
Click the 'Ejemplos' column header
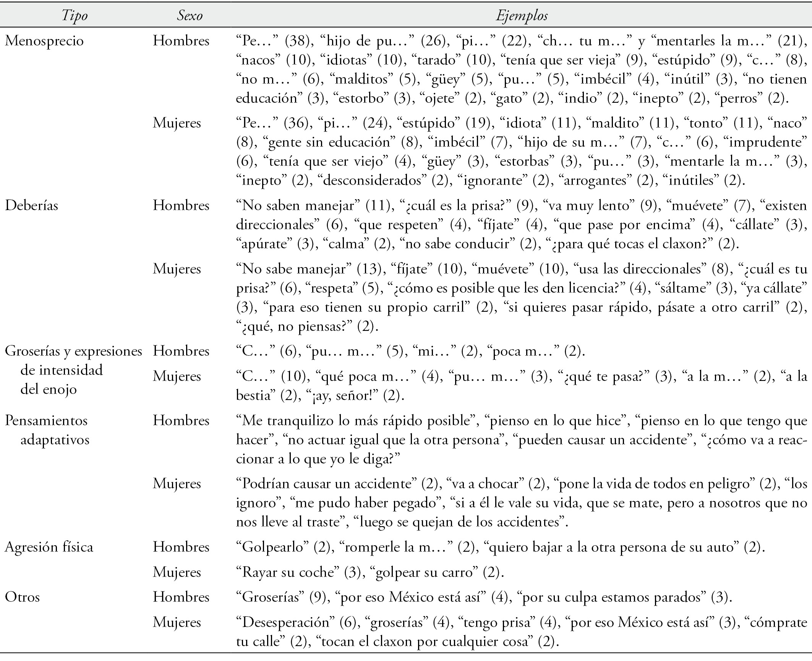tap(522, 16)
